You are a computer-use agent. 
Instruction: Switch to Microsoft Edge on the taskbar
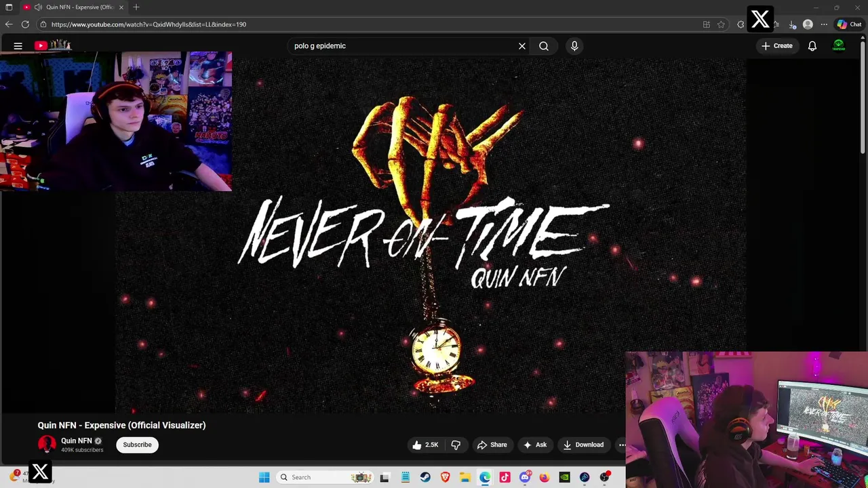click(485, 477)
